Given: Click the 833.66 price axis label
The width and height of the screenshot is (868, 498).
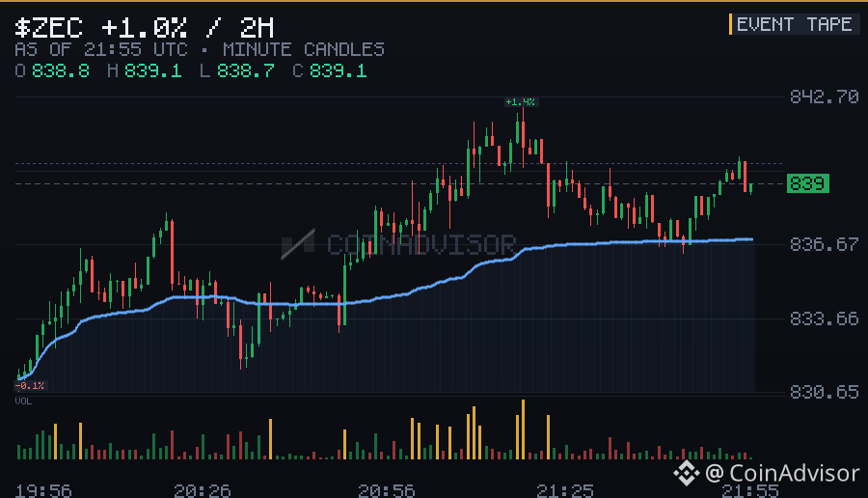Looking at the screenshot, I should [825, 318].
